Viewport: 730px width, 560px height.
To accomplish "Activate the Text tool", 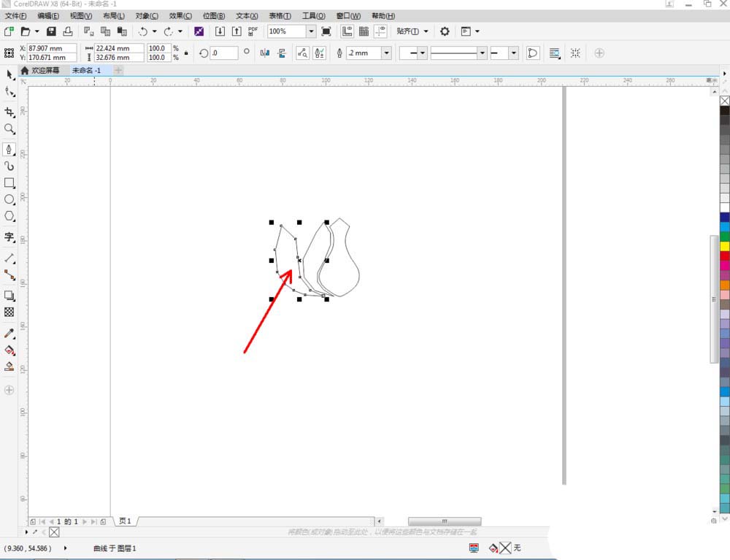I will [9, 237].
